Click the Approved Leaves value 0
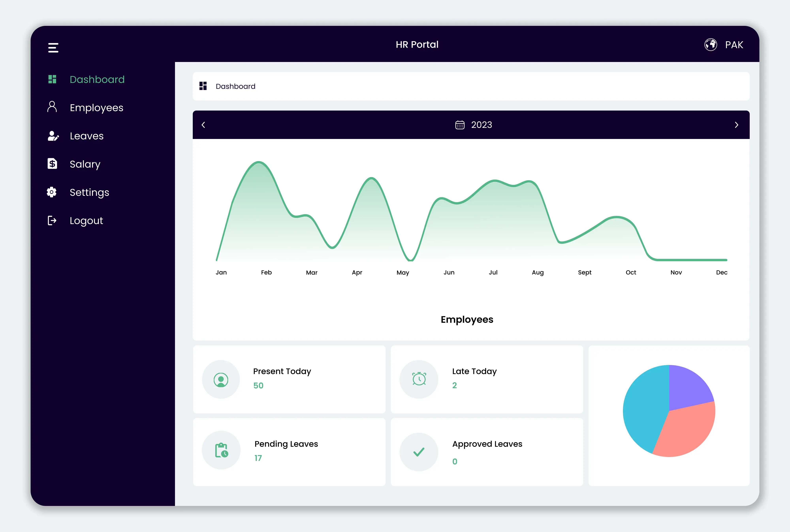 pyautogui.click(x=455, y=462)
